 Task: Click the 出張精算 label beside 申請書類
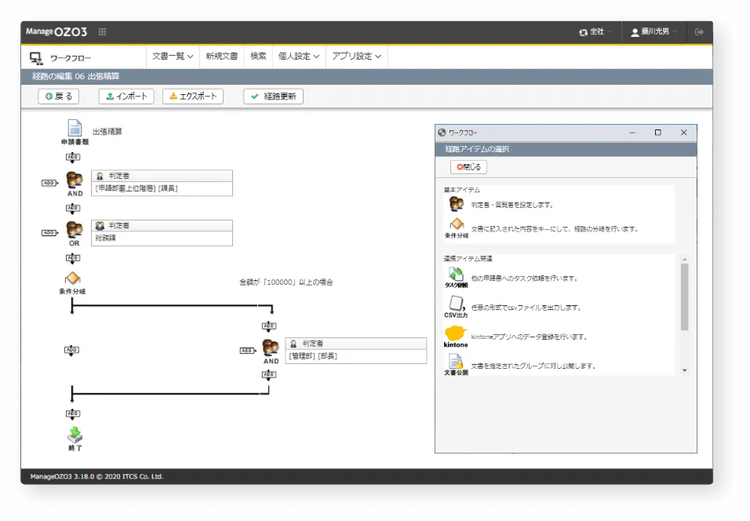(x=107, y=132)
